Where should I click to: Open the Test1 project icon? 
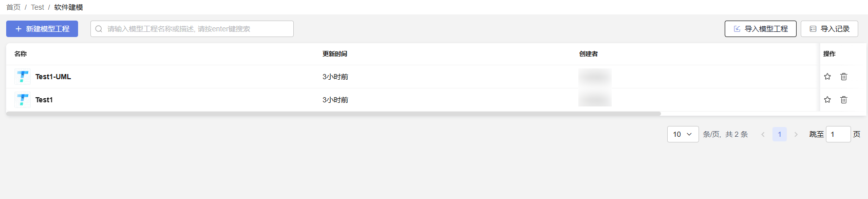coord(23,100)
